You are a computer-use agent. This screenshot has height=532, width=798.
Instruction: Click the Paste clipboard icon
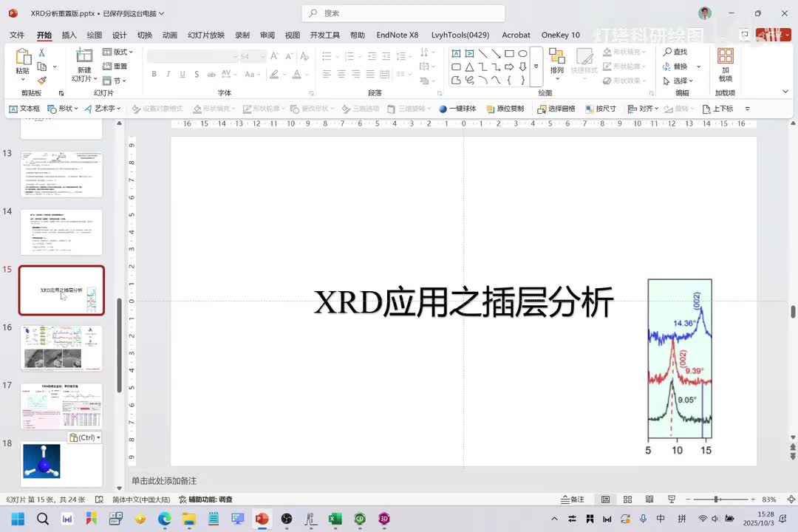click(x=23, y=57)
